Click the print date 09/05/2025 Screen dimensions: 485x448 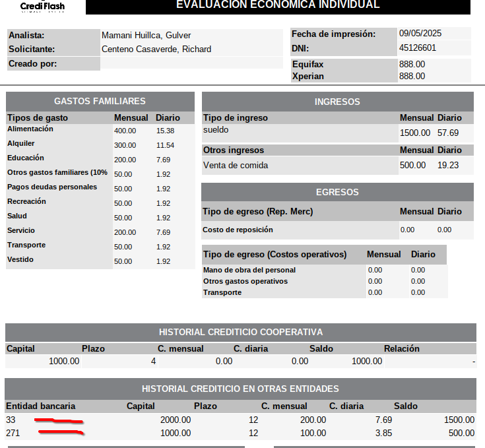421,33
